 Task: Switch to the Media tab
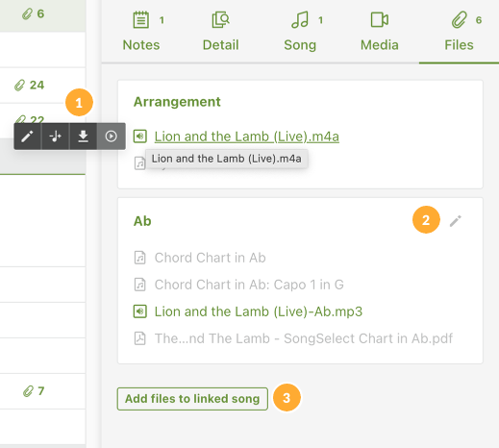380,31
